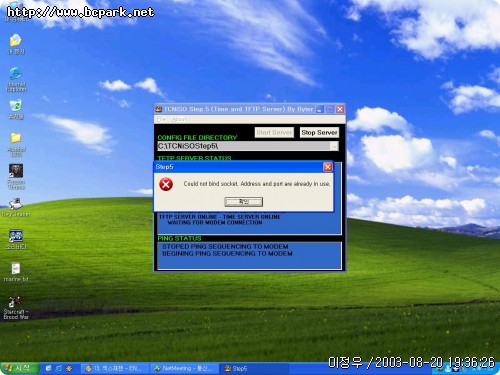Viewport: 500px width, 375px height.
Task: Launch Internet Explorer from desktop
Action: click(16, 79)
